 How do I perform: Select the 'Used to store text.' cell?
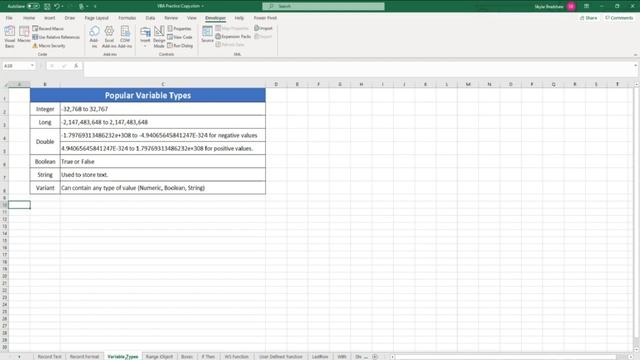pos(163,175)
